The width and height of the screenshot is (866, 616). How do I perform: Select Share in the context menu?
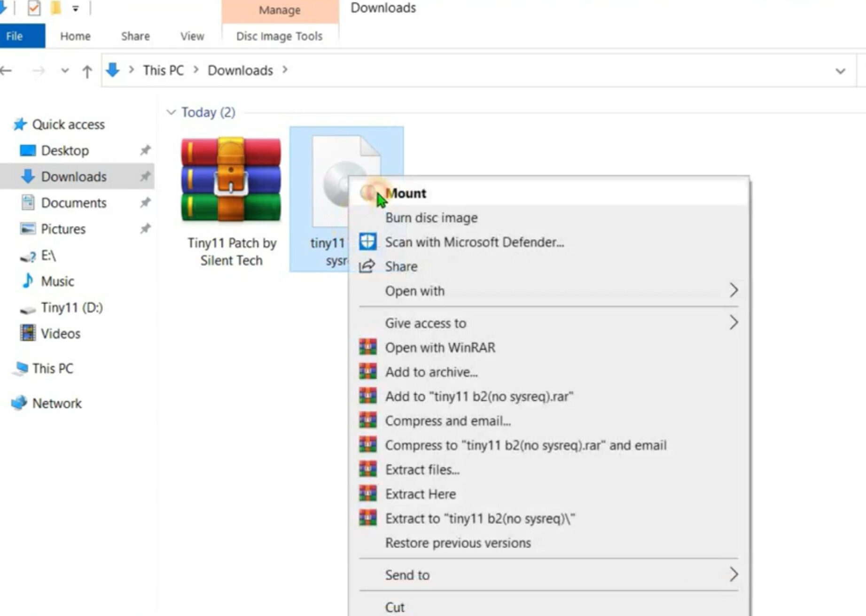(549, 266)
